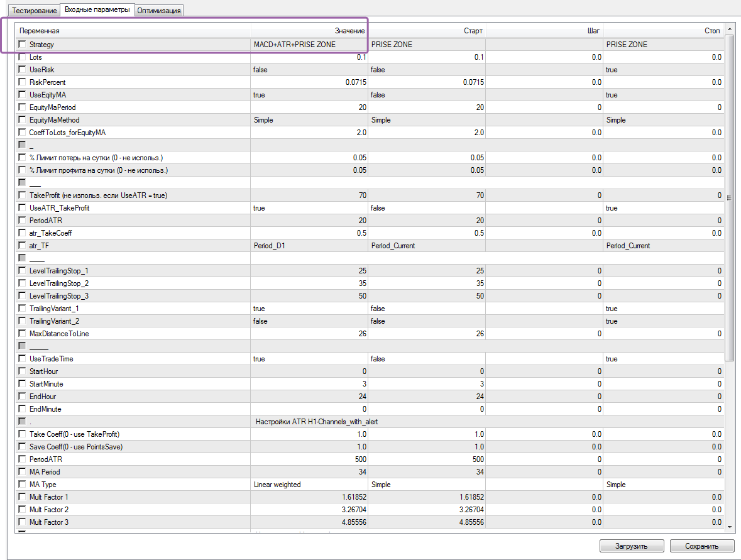This screenshot has height=560, width=741.
Task: Toggle the MaxDistanceToLine checkbox
Action: point(22,333)
